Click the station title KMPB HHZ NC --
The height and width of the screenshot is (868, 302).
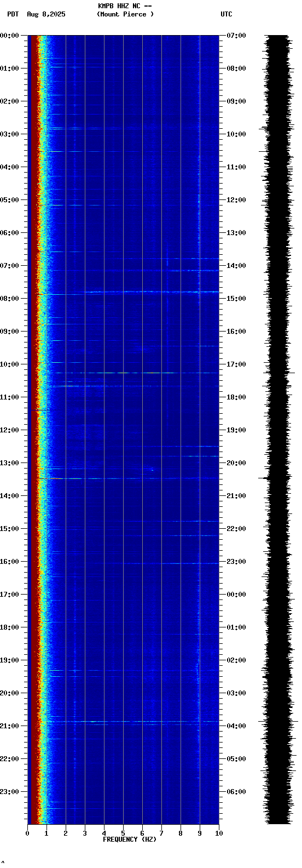(125, 6)
